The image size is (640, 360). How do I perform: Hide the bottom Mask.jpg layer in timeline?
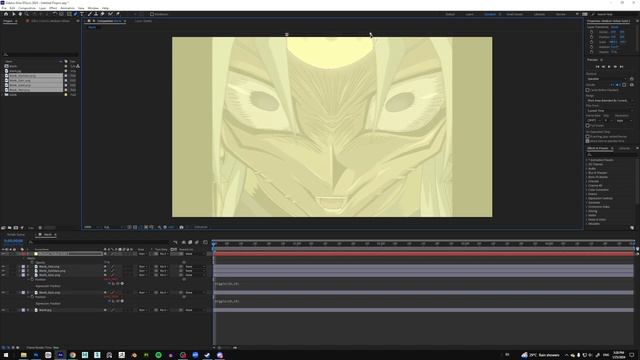(x=3, y=310)
